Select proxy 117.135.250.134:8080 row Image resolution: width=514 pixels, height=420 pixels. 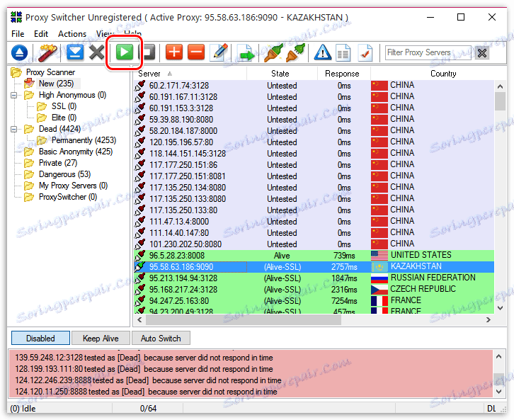(x=314, y=188)
